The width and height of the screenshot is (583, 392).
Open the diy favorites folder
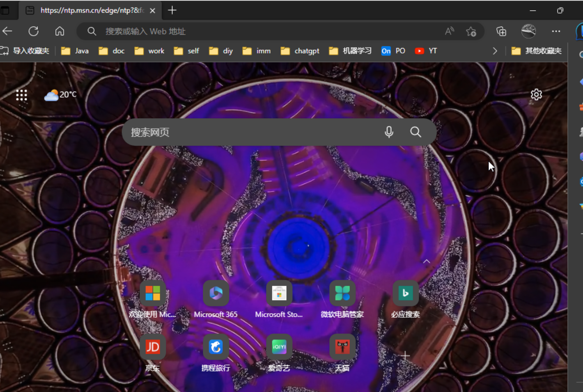(x=221, y=51)
